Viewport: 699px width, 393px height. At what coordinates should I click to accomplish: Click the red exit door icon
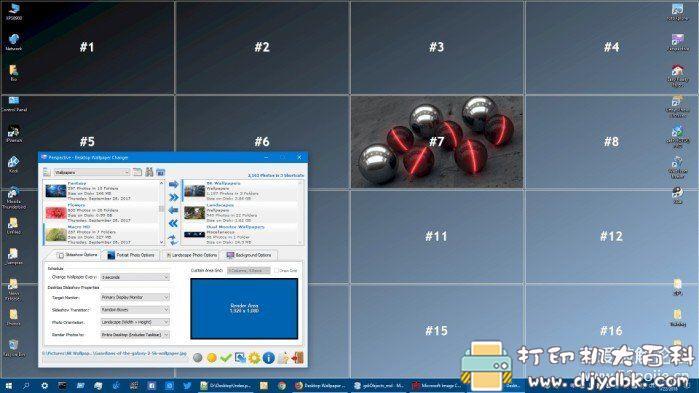[297, 357]
